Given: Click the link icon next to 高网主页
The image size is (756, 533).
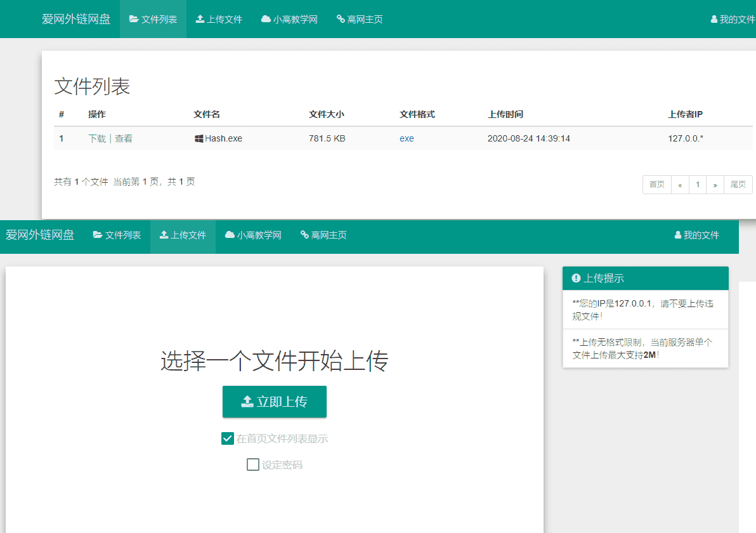Looking at the screenshot, I should (341, 19).
